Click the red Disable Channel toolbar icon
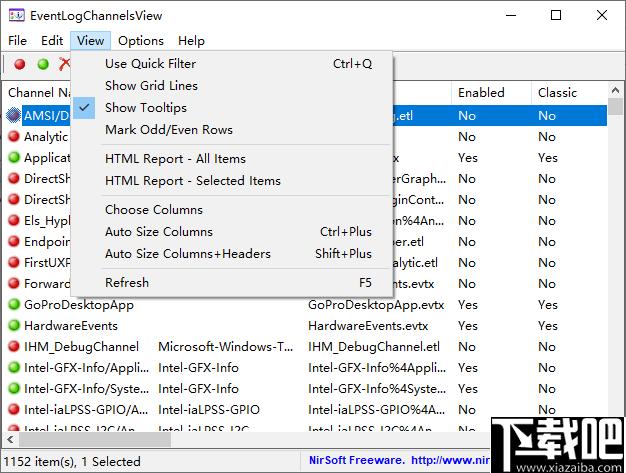Viewport: 626px width, 473px height. tap(20, 64)
